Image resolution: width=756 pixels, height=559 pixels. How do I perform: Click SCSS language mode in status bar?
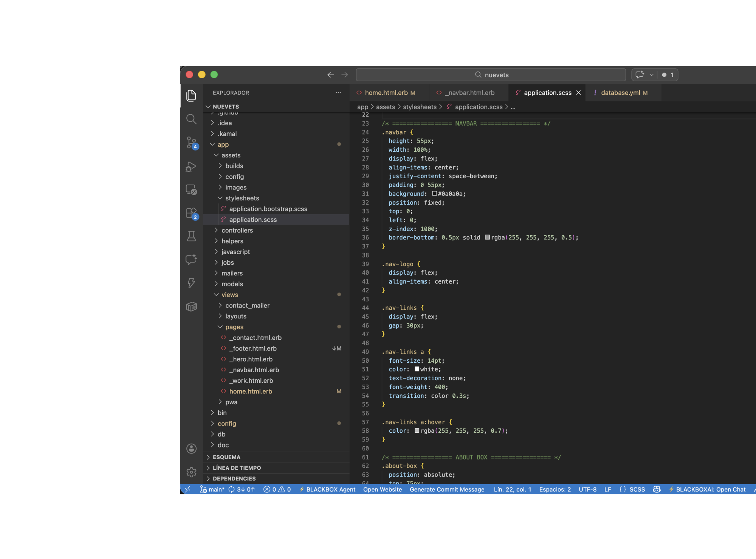637,489
